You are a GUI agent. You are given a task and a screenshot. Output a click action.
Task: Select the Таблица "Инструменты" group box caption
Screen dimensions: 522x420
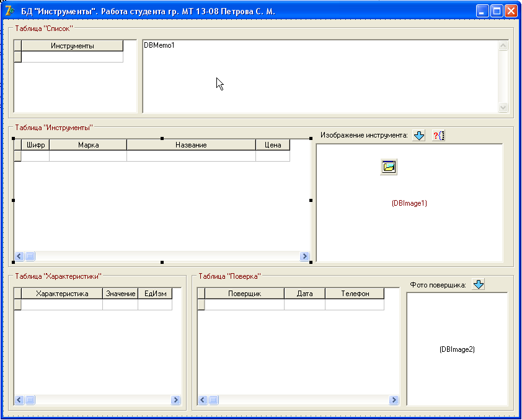tap(54, 128)
